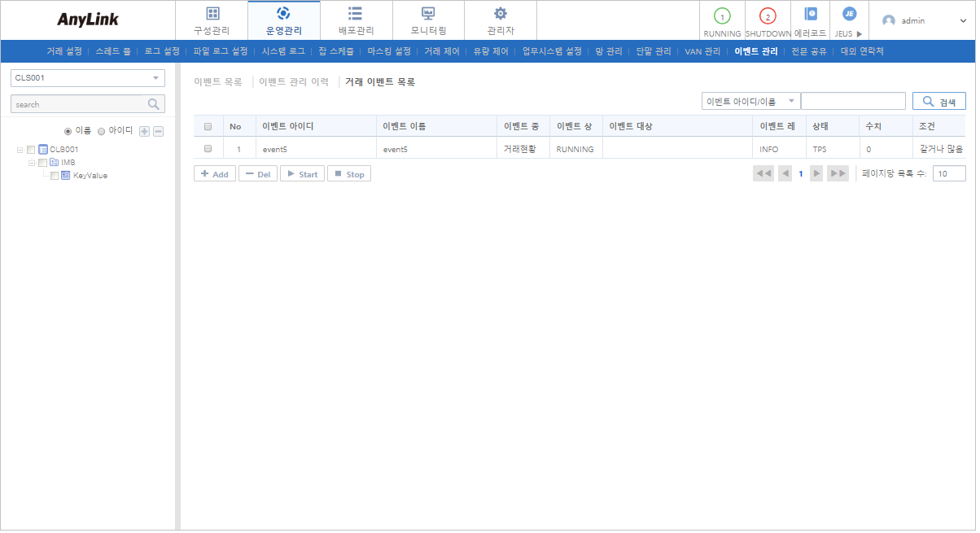980x533 pixels.
Task: Open the 에러코드 book icon
Action: 810,14
